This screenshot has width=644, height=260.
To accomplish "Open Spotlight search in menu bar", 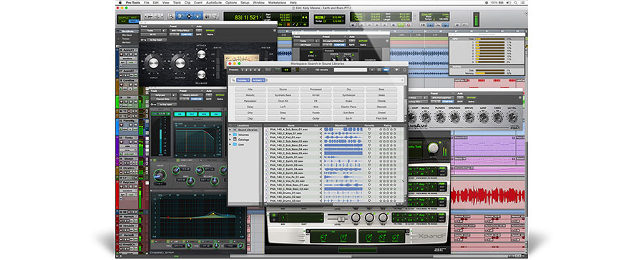I will tap(516, 2).
